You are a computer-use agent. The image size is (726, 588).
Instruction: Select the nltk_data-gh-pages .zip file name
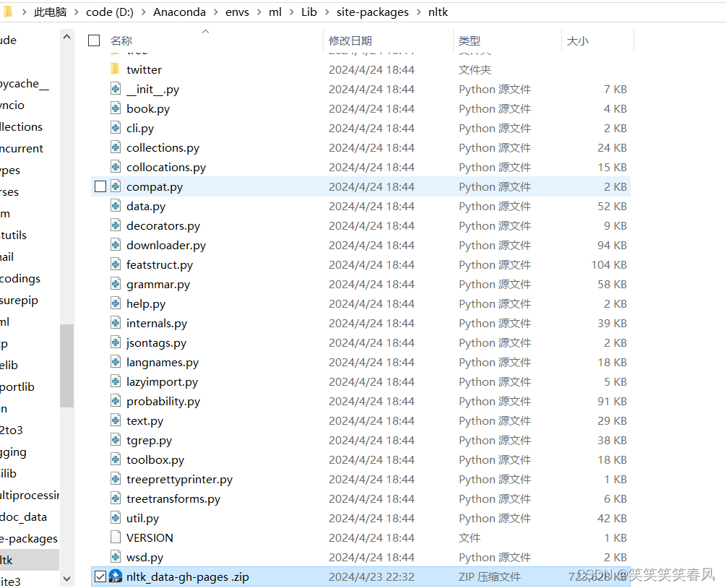[188, 577]
